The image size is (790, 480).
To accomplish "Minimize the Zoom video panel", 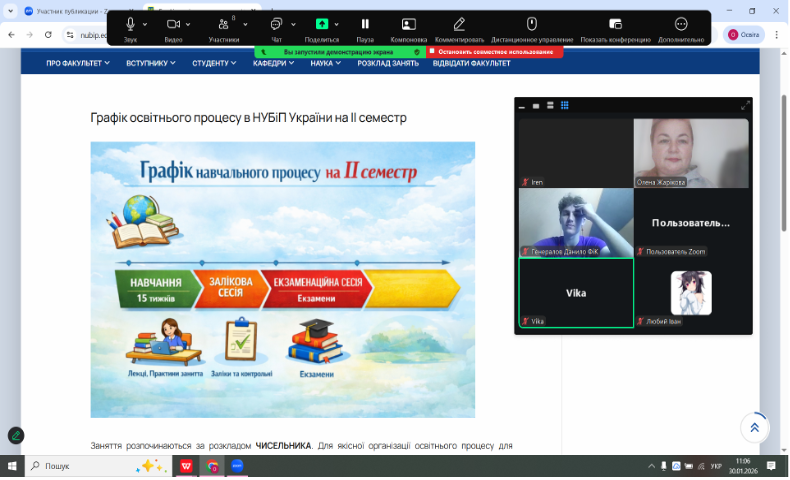I will [522, 106].
